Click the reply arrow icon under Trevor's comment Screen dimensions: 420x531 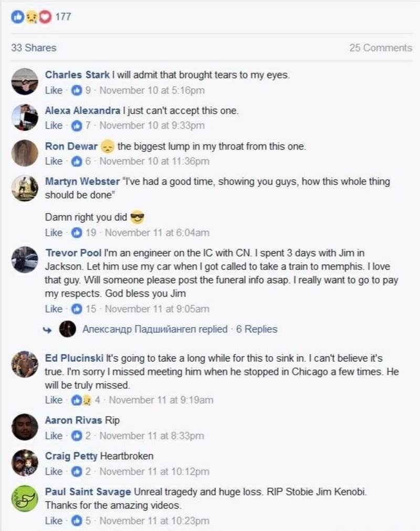point(48,329)
